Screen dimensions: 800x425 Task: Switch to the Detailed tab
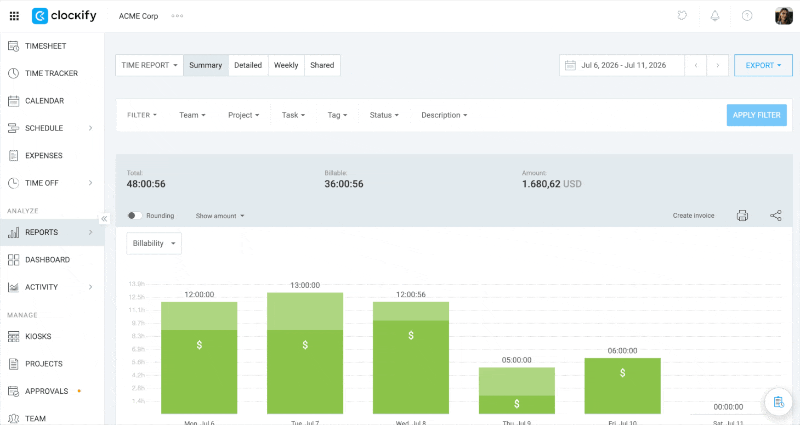pos(248,65)
